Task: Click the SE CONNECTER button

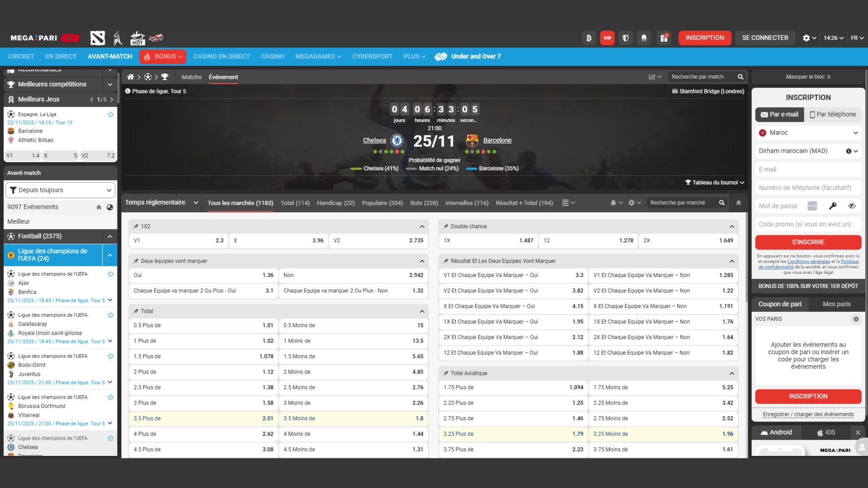Action: coord(765,38)
